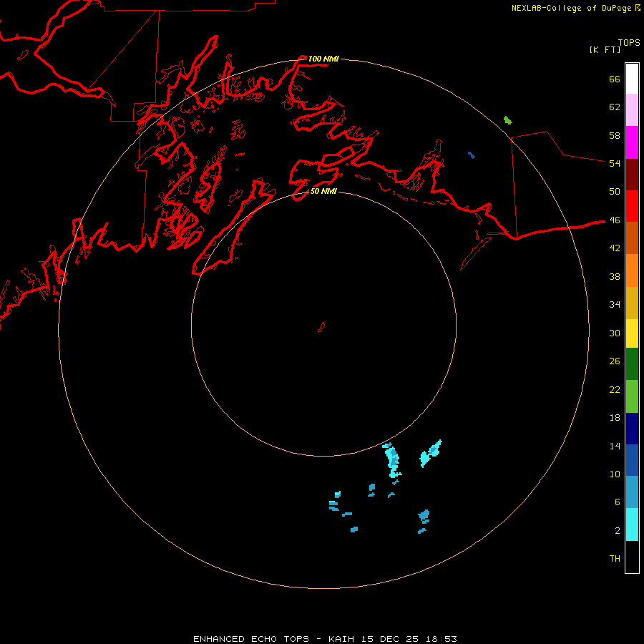Click legend value 30

[615, 333]
